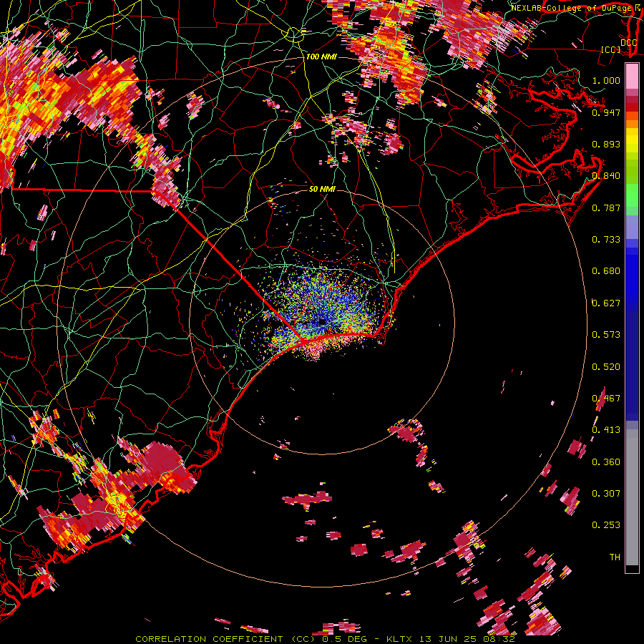This screenshot has width=644, height=644.
Task: Click the "0.5 DEG" elevation angle text
Action: [343, 639]
